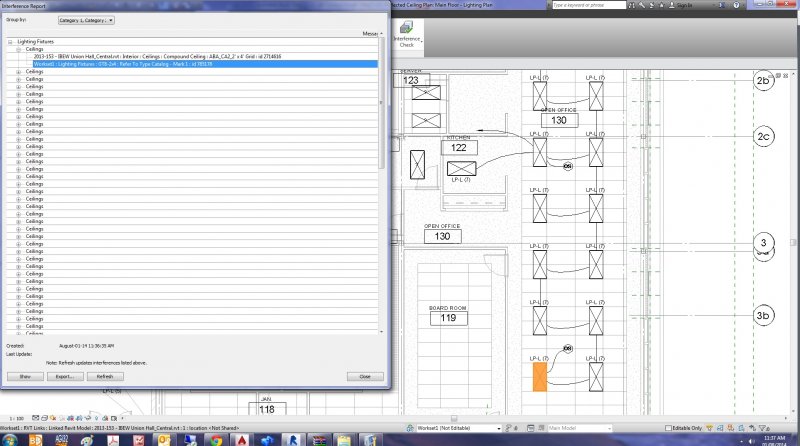The image size is (800, 446).
Task: Open Outlook from the taskbar
Action: pos(164,440)
